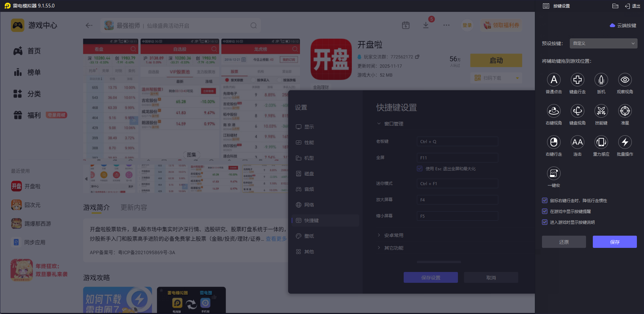Click the 保存设置 button
The width and height of the screenshot is (644, 314).
430,277
